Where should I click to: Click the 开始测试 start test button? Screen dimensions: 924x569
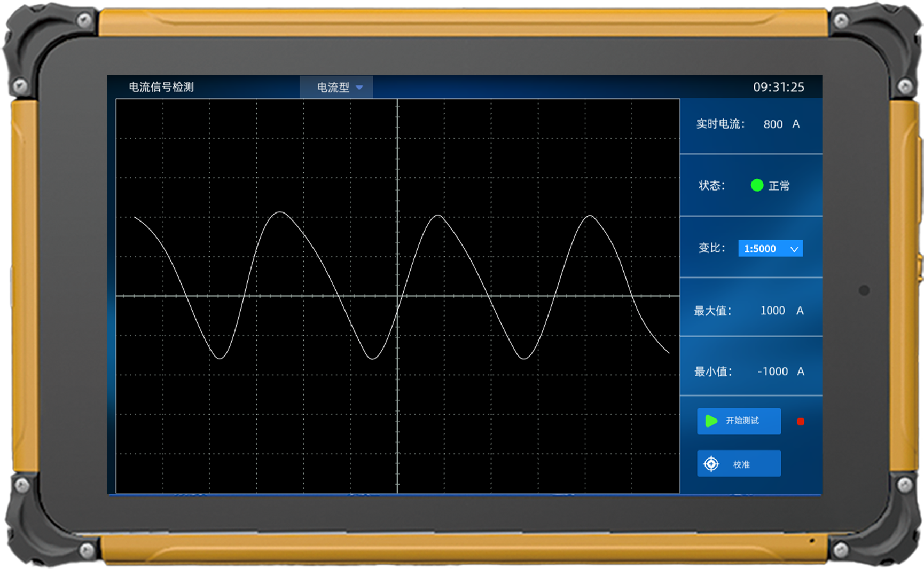point(739,421)
